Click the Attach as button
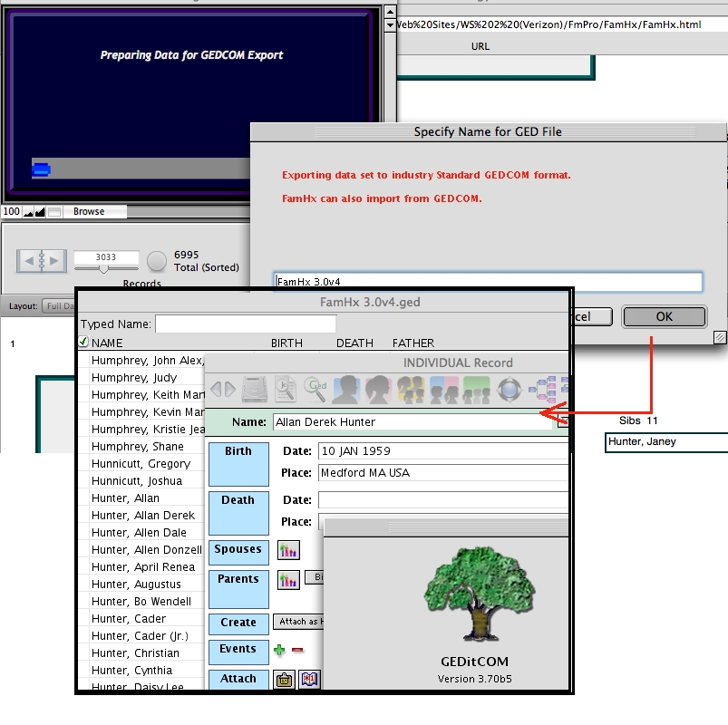Viewport: 728px width, 725px height. tap(299, 622)
